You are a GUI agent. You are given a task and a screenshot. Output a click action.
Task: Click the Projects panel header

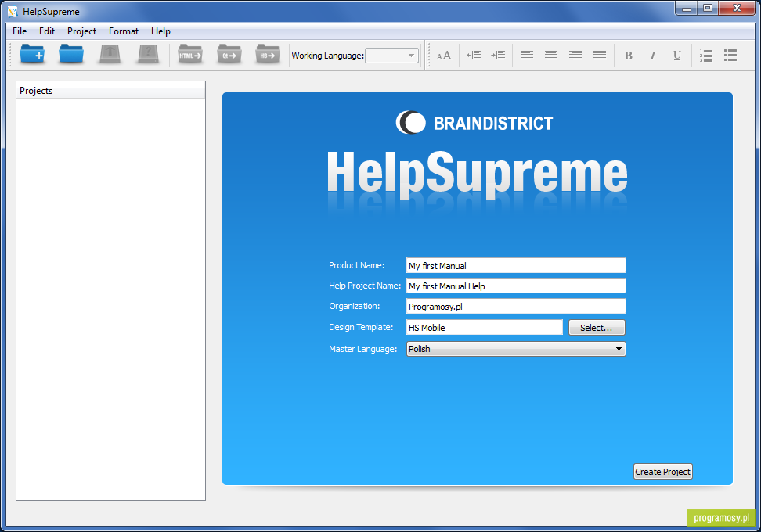[110, 90]
